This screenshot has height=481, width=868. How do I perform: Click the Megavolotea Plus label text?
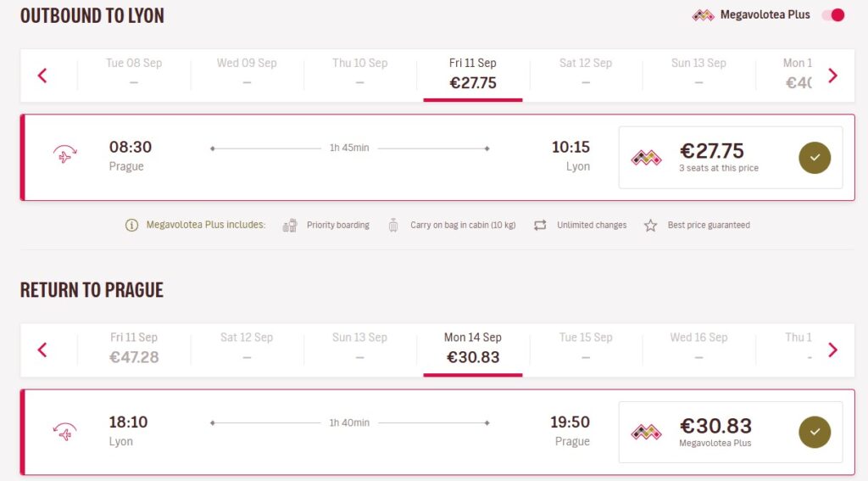[765, 15]
